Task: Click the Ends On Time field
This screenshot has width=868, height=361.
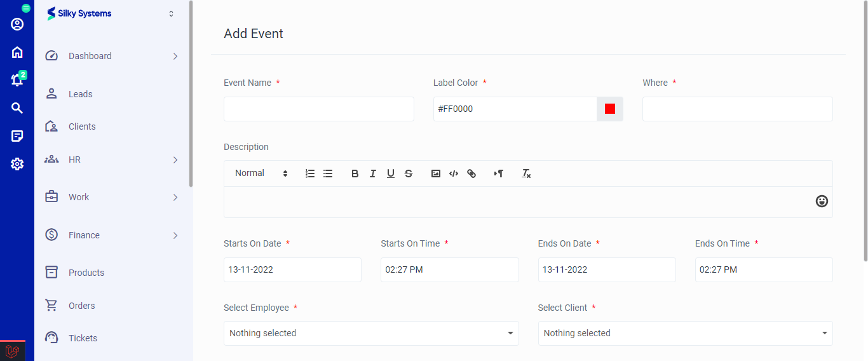Action: [764, 269]
